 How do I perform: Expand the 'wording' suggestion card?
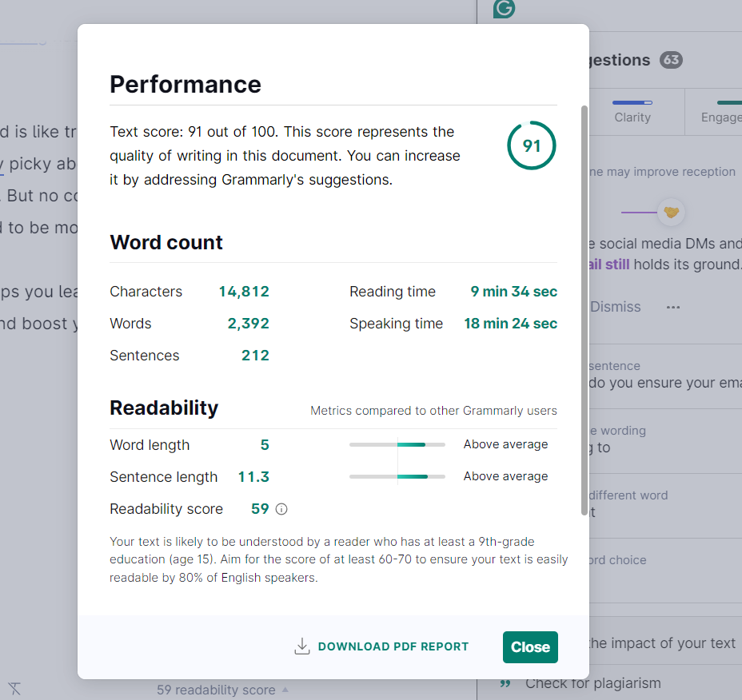pos(664,439)
